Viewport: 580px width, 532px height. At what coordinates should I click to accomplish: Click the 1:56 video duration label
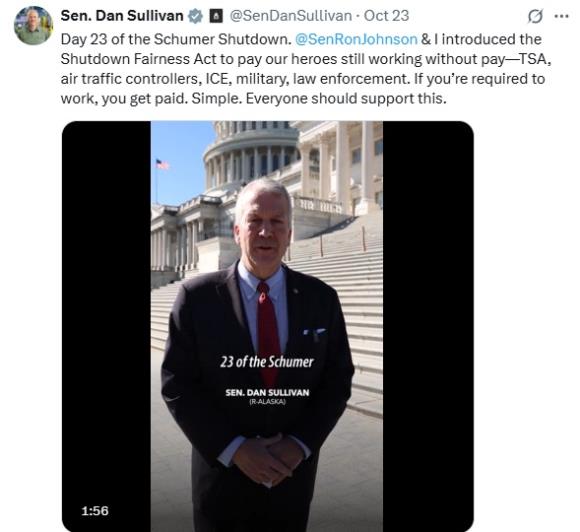click(x=95, y=511)
